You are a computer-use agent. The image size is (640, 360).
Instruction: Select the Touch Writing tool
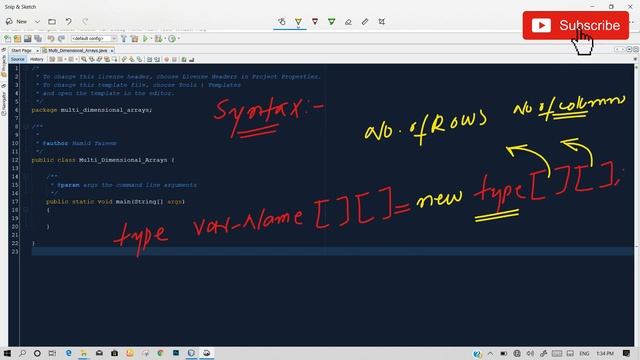click(x=282, y=22)
